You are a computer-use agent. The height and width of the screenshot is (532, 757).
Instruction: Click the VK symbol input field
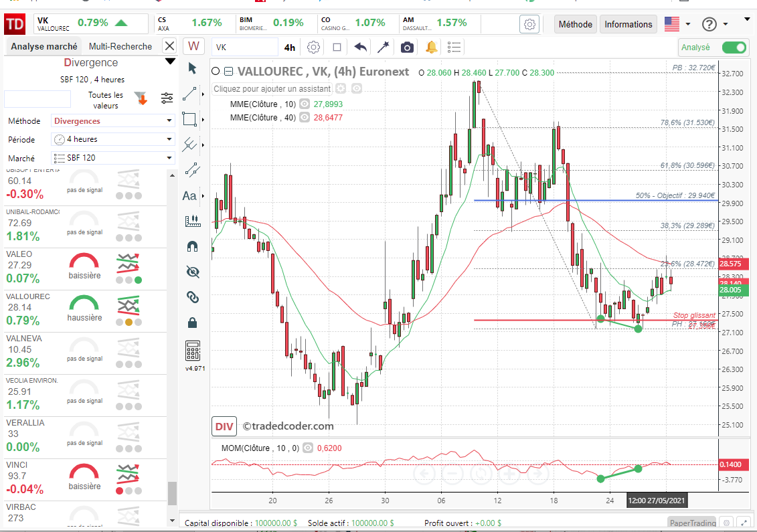tap(245, 48)
